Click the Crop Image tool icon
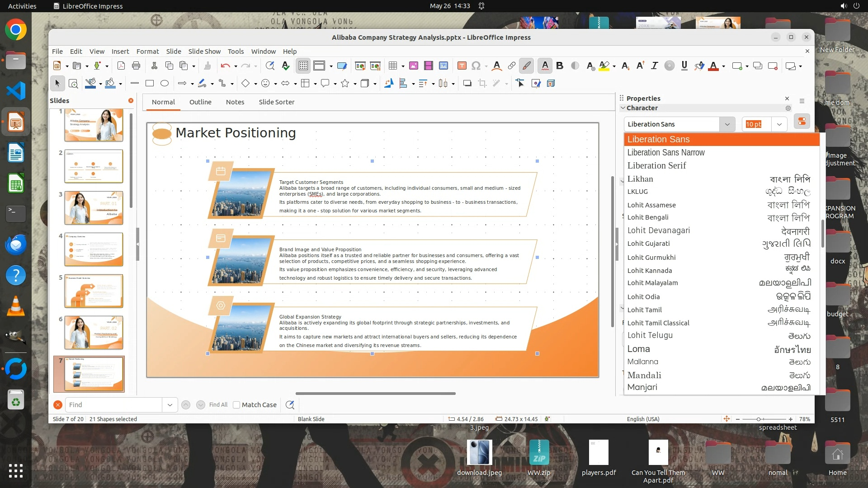 click(482, 83)
